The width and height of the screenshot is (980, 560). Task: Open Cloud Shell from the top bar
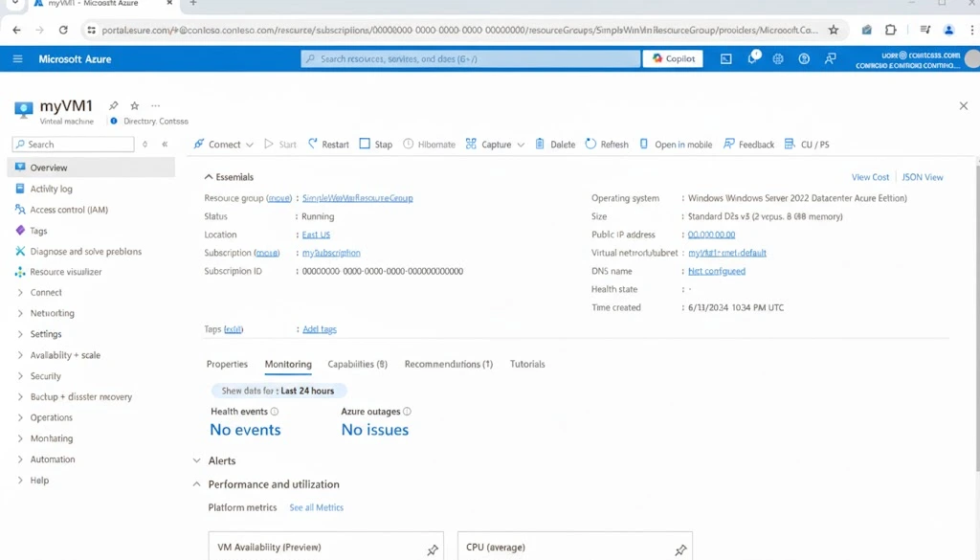coord(725,58)
